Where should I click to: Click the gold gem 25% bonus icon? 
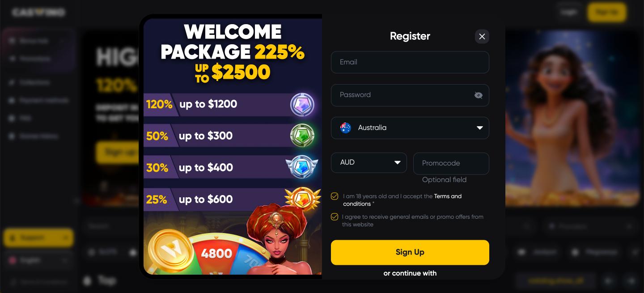(303, 199)
